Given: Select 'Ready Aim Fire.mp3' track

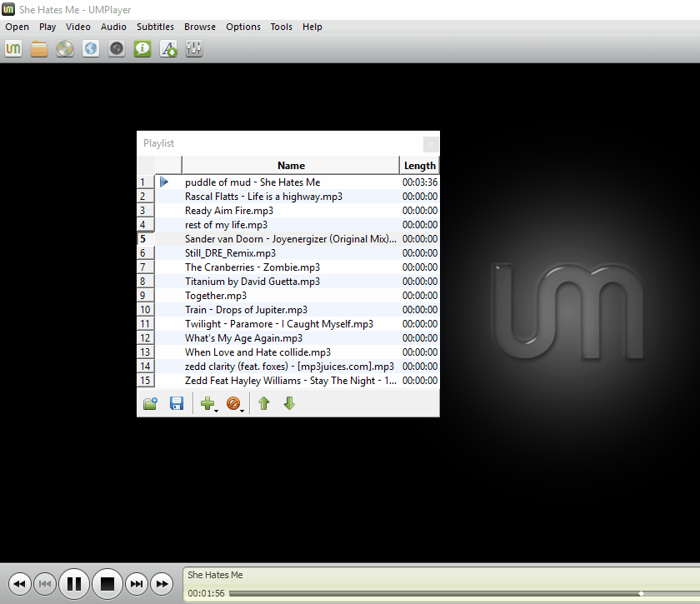Looking at the screenshot, I should pyautogui.click(x=229, y=211).
